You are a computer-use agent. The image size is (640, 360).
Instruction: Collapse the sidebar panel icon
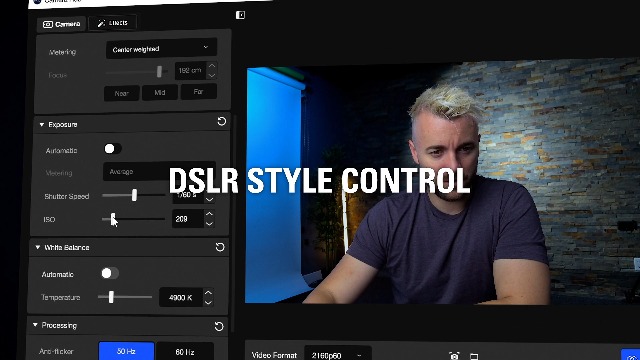coord(240,15)
